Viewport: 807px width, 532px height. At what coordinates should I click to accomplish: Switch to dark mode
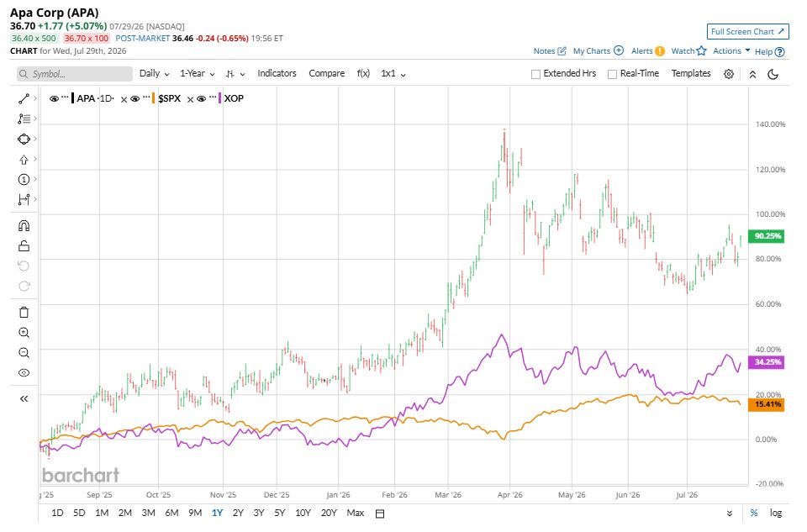pos(773,75)
